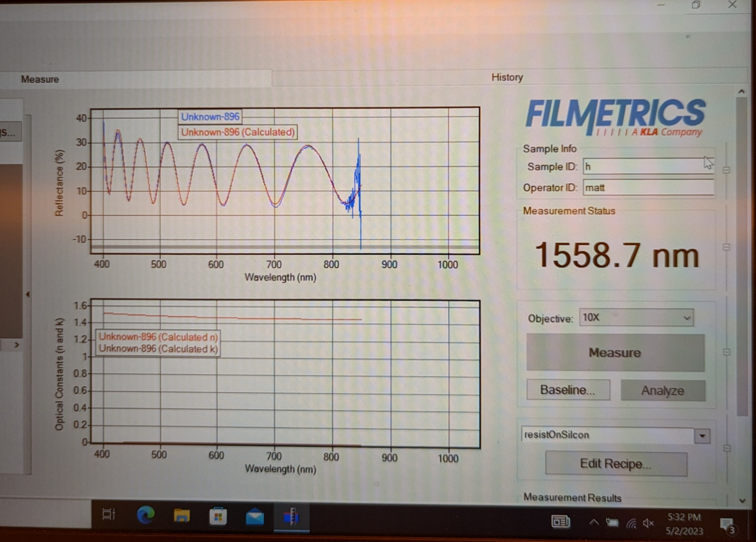The width and height of the screenshot is (756, 542).
Task: Click the 1558.7 nm thickness readout
Action: point(616,255)
